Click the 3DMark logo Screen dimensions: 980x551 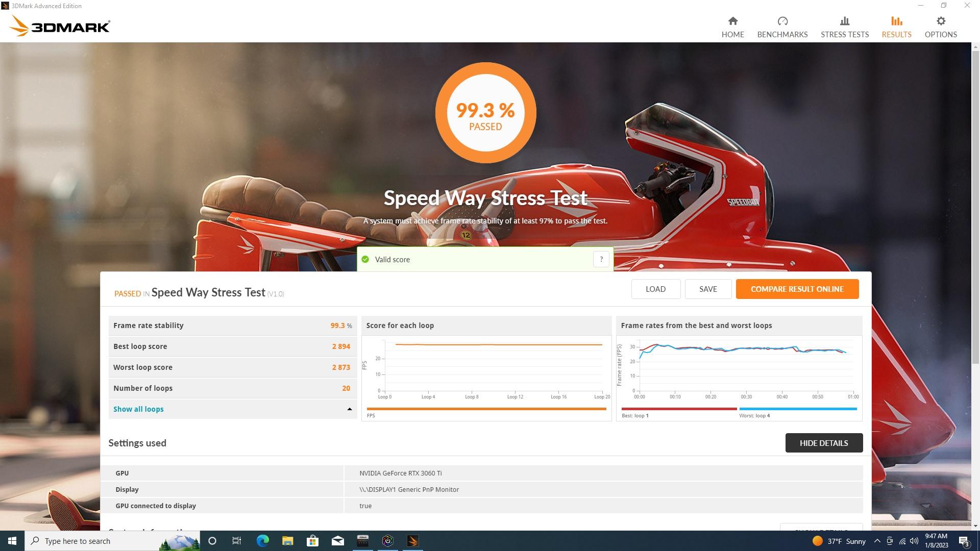pos(60,26)
